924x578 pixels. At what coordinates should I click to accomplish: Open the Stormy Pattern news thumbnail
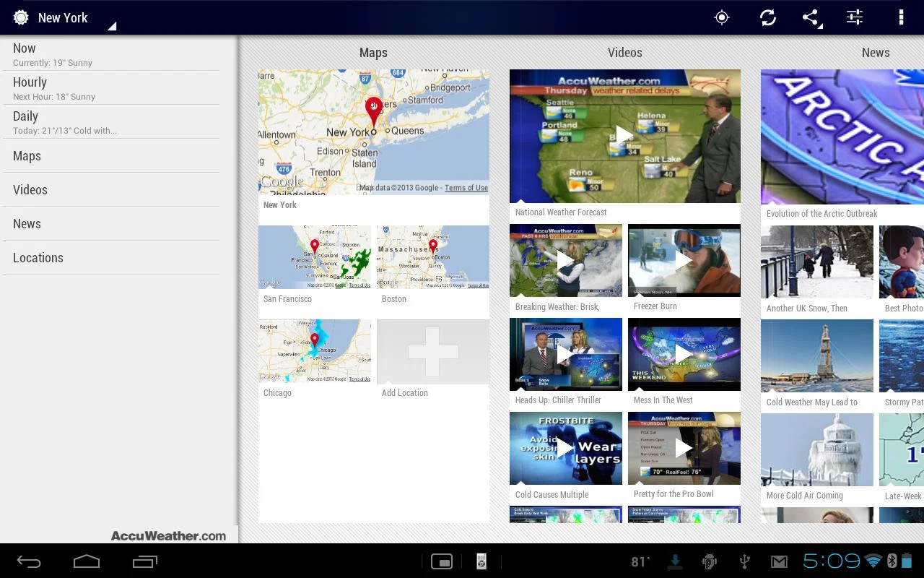[x=902, y=355]
